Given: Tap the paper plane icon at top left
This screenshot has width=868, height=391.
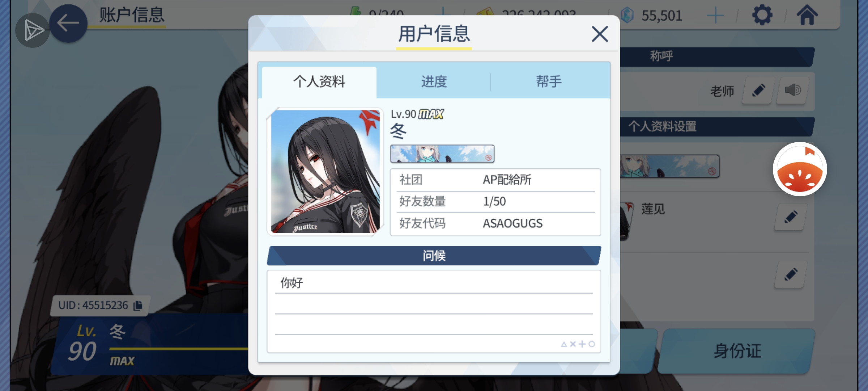Looking at the screenshot, I should [33, 30].
